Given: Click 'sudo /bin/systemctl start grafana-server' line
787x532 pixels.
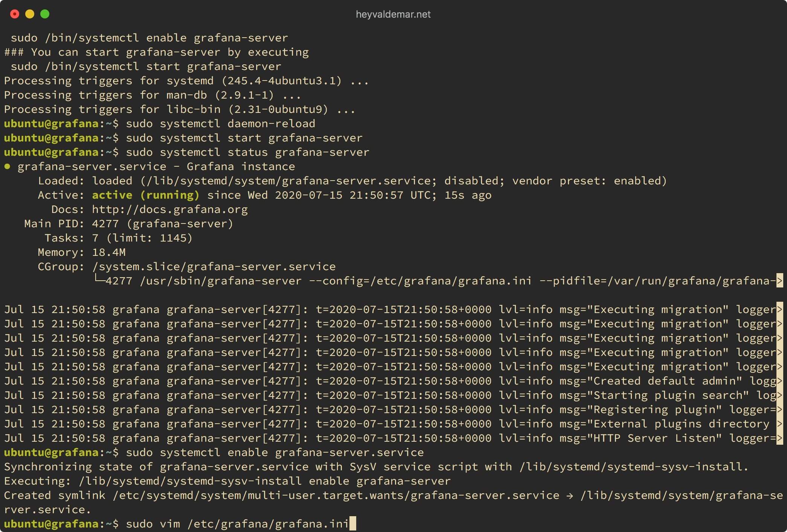Looking at the screenshot, I should coord(146,66).
